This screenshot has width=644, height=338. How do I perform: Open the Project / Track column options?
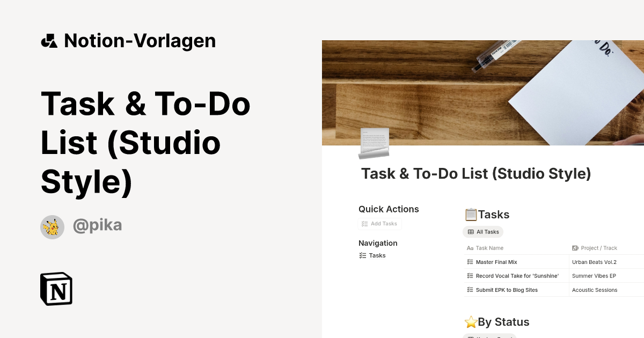[595, 248]
